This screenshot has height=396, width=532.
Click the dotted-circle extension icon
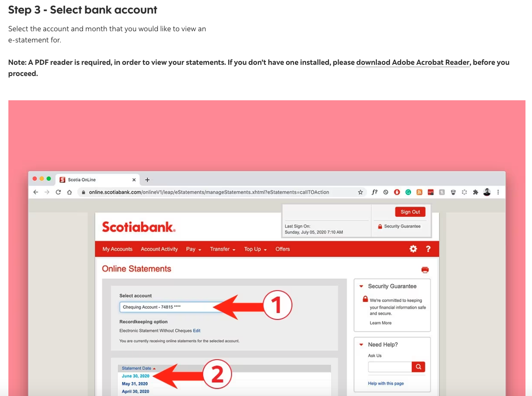click(x=464, y=192)
